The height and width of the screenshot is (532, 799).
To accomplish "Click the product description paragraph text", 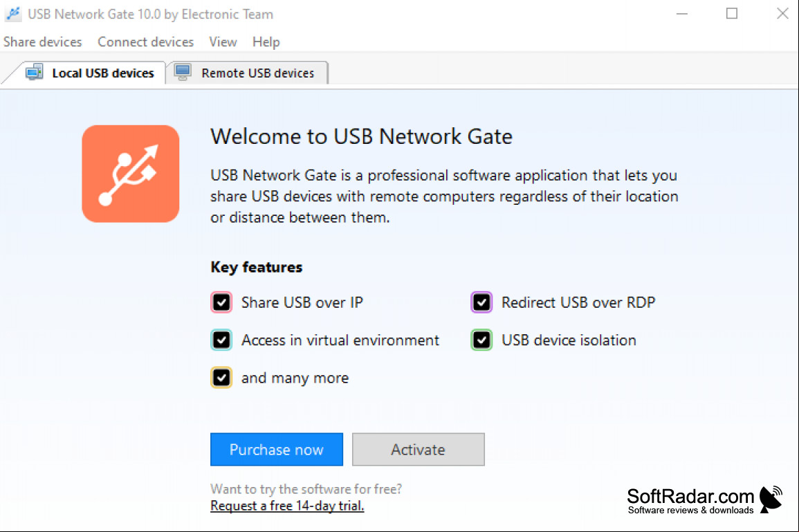I will [x=444, y=196].
